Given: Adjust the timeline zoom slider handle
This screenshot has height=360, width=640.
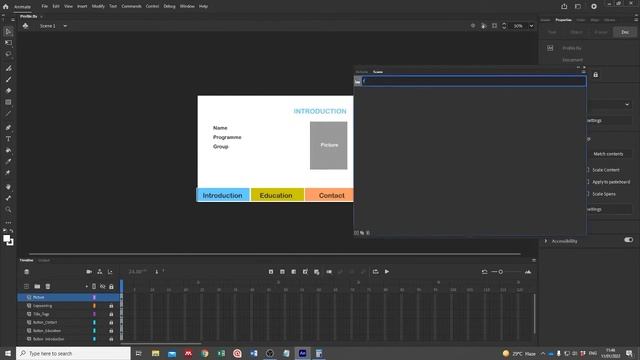Looking at the screenshot, I should point(500,272).
